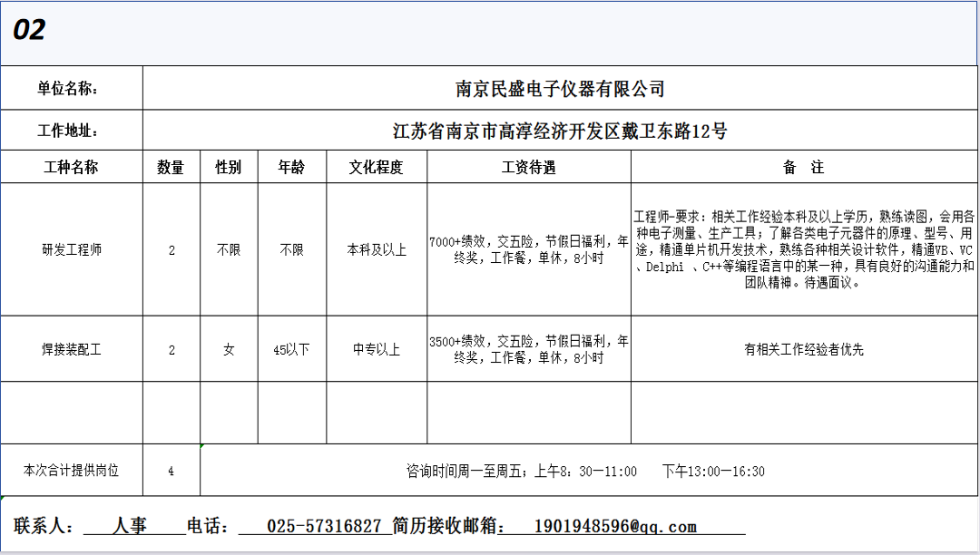Click the 工种名称 column header
Screen dimensions: 980x555
[x=72, y=168]
